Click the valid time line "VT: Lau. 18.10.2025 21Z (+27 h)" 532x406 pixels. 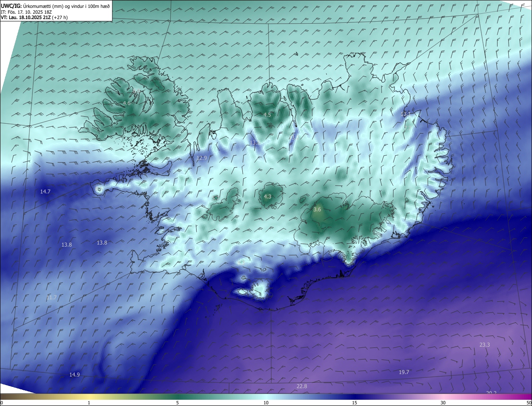click(x=34, y=17)
